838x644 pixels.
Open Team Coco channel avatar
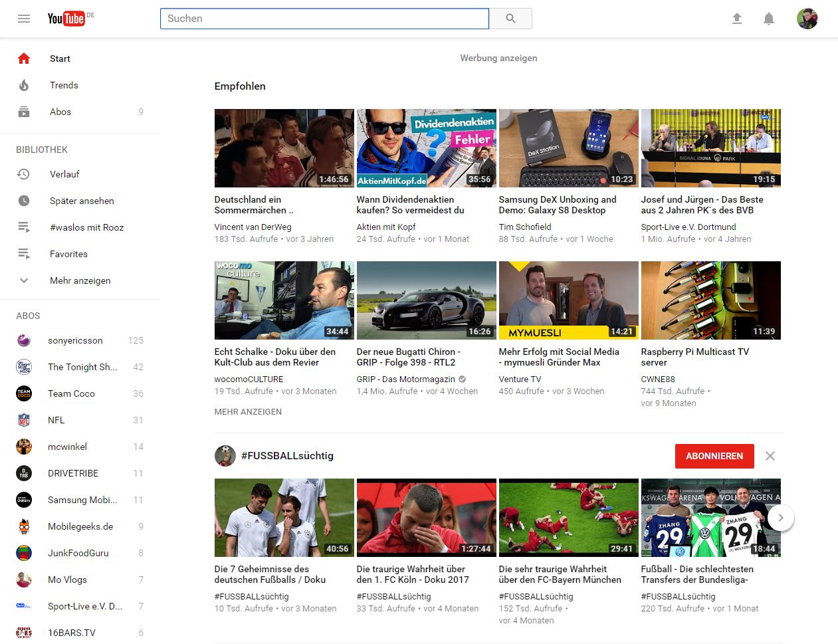point(24,393)
